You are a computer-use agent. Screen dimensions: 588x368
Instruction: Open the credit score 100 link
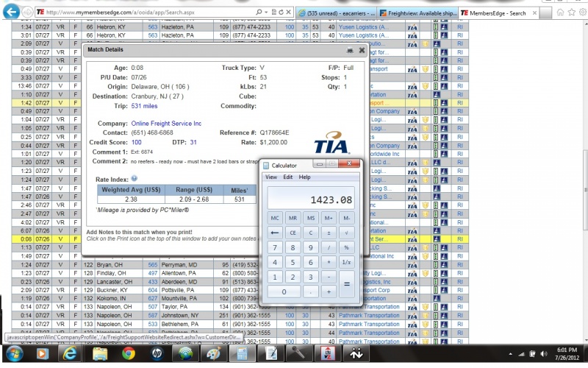tap(137, 142)
